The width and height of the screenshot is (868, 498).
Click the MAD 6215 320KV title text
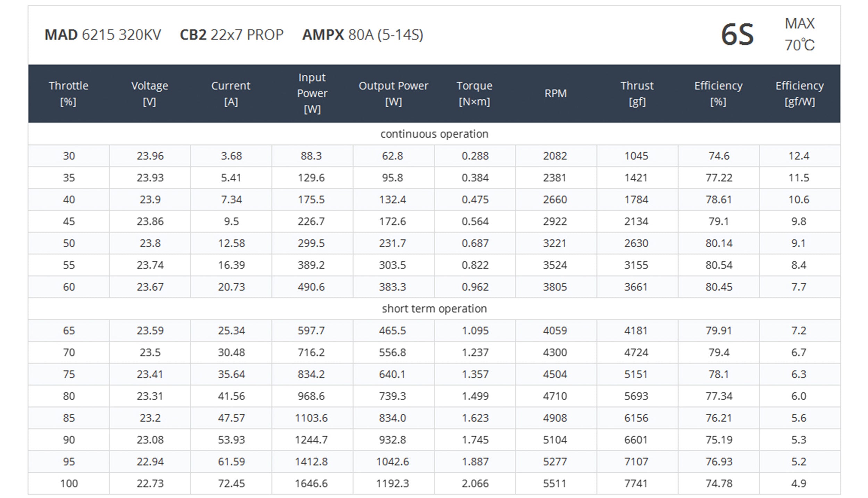click(103, 35)
